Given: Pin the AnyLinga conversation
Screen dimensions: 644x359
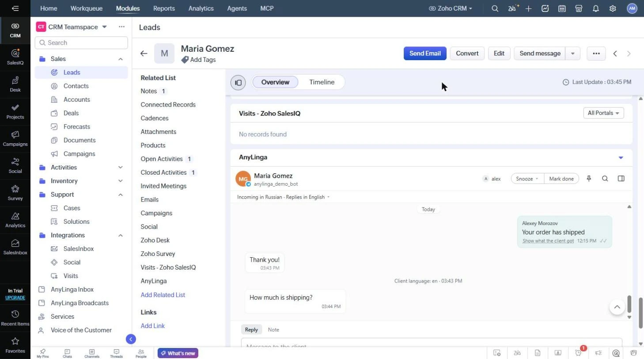Looking at the screenshot, I should coord(589,179).
